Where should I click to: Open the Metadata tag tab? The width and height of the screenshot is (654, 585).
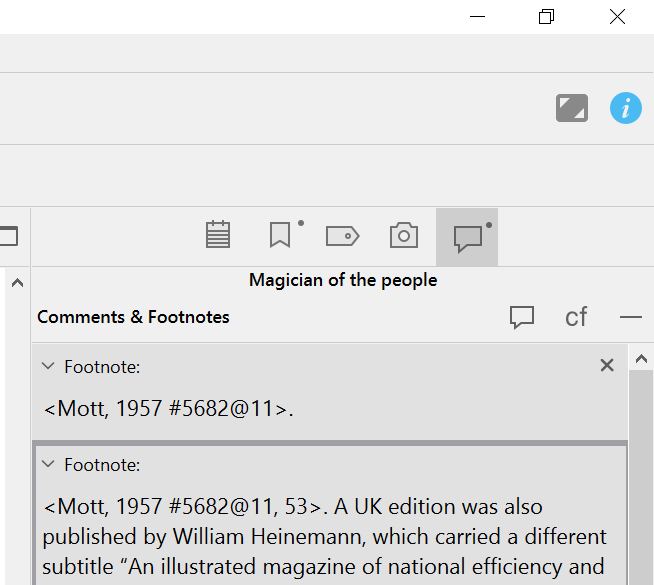[x=342, y=236]
